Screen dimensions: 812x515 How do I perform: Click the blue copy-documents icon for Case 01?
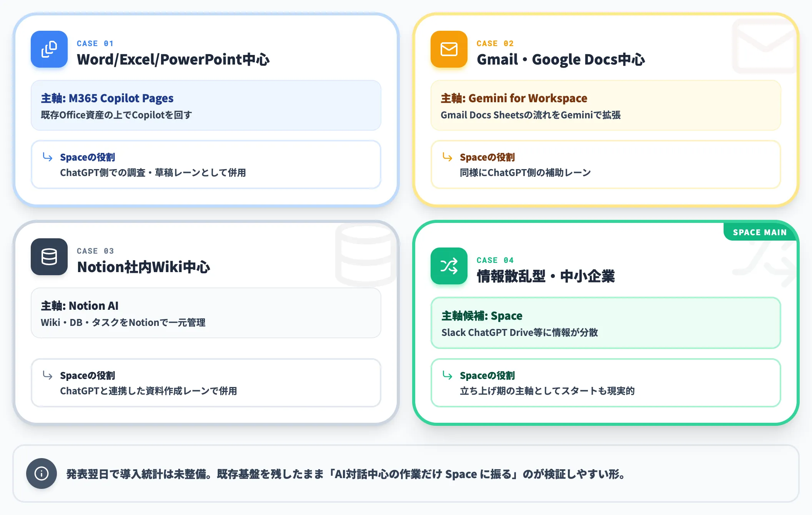click(x=49, y=49)
